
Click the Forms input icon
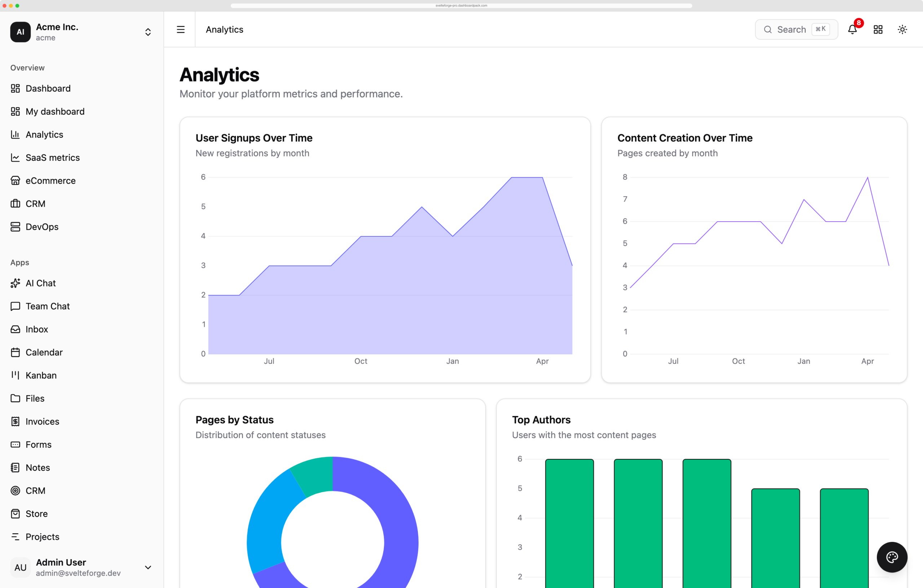click(16, 444)
